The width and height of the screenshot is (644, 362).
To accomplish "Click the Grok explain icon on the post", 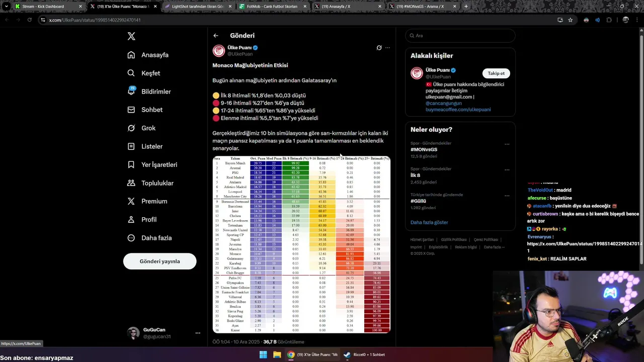I will point(379,48).
